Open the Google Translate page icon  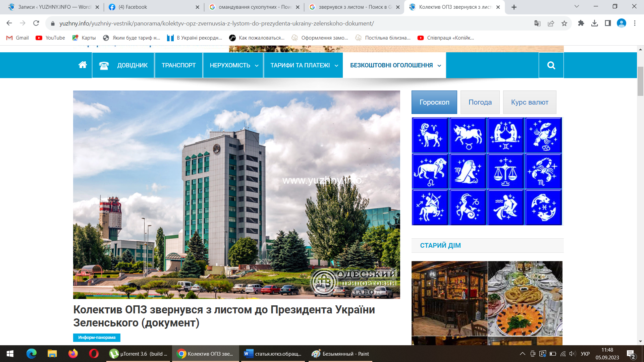click(x=537, y=23)
